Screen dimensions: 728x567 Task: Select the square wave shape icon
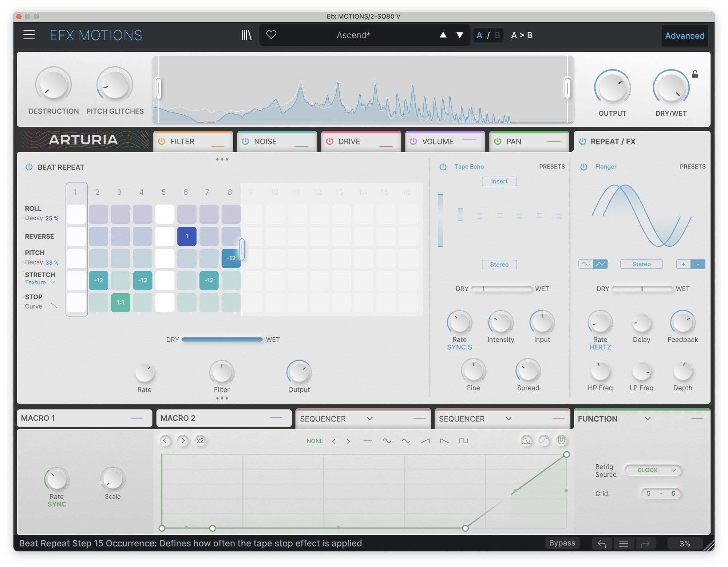click(463, 441)
